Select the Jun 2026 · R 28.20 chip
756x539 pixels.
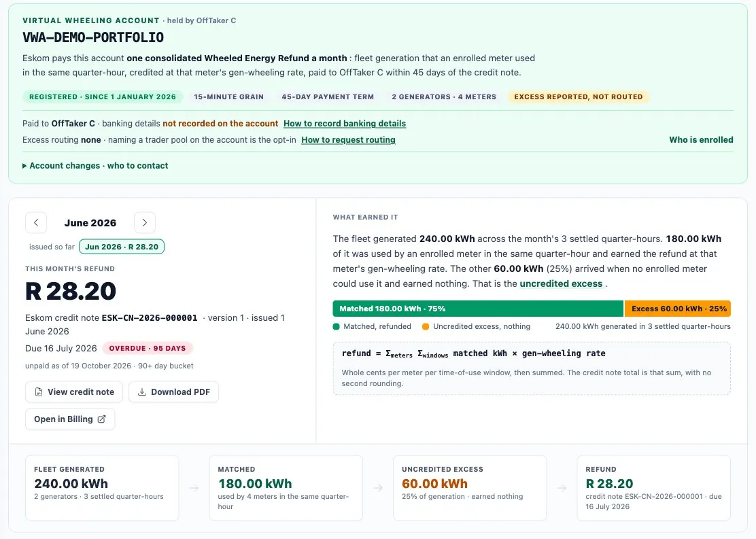(122, 246)
